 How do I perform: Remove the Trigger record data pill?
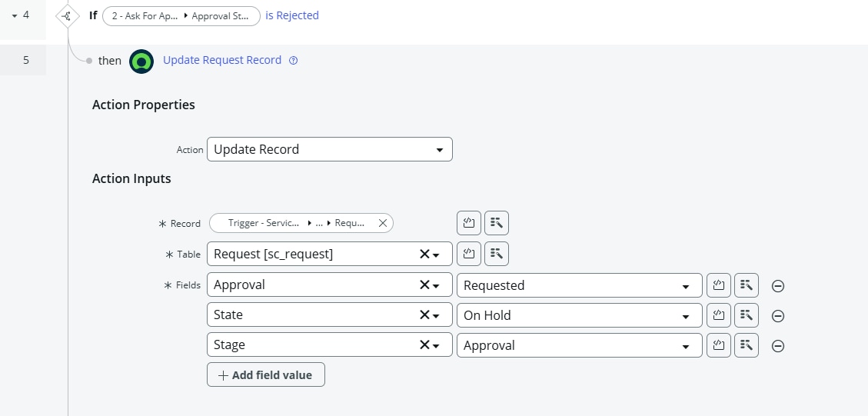click(x=383, y=223)
